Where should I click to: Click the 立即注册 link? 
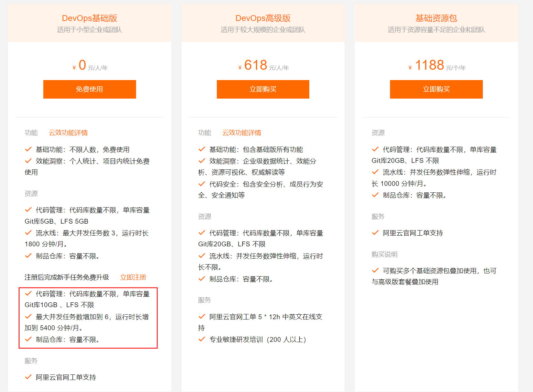pyautogui.click(x=133, y=277)
